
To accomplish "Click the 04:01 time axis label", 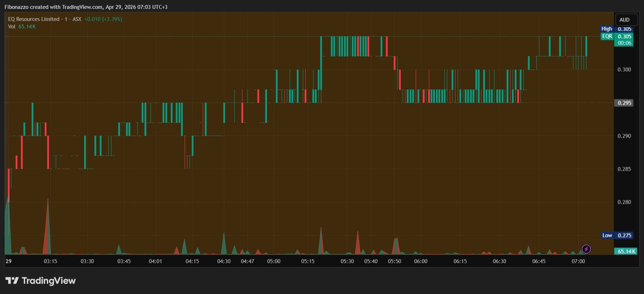I will pyautogui.click(x=156, y=261).
